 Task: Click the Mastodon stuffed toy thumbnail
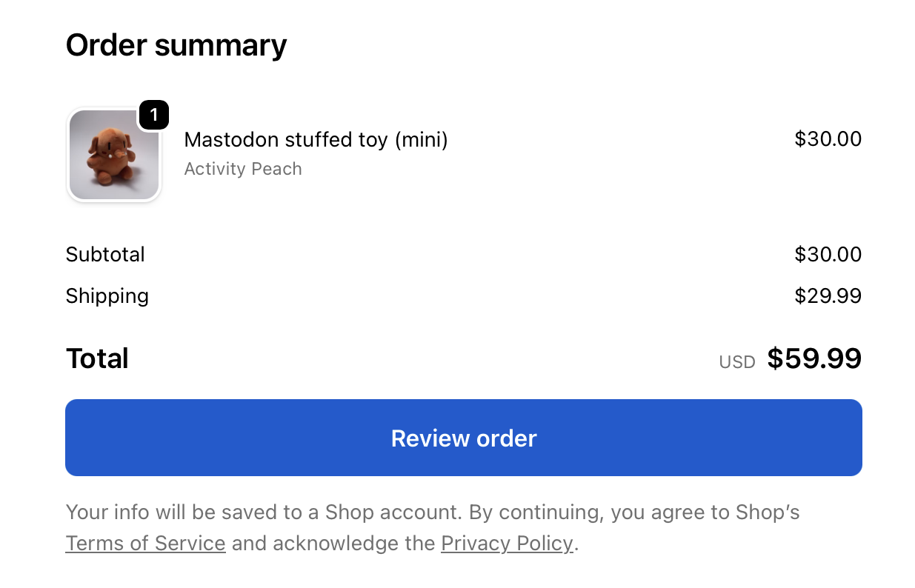point(113,155)
